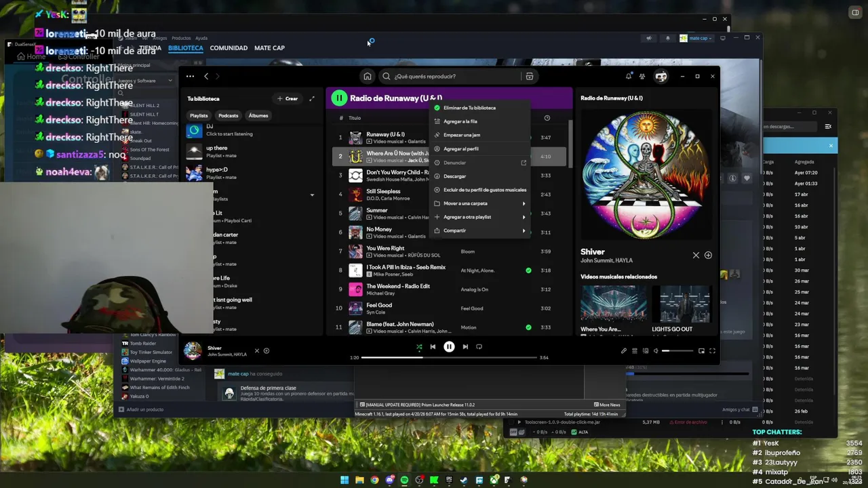
Task: Choose Agregar al perfil
Action: pyautogui.click(x=479, y=148)
